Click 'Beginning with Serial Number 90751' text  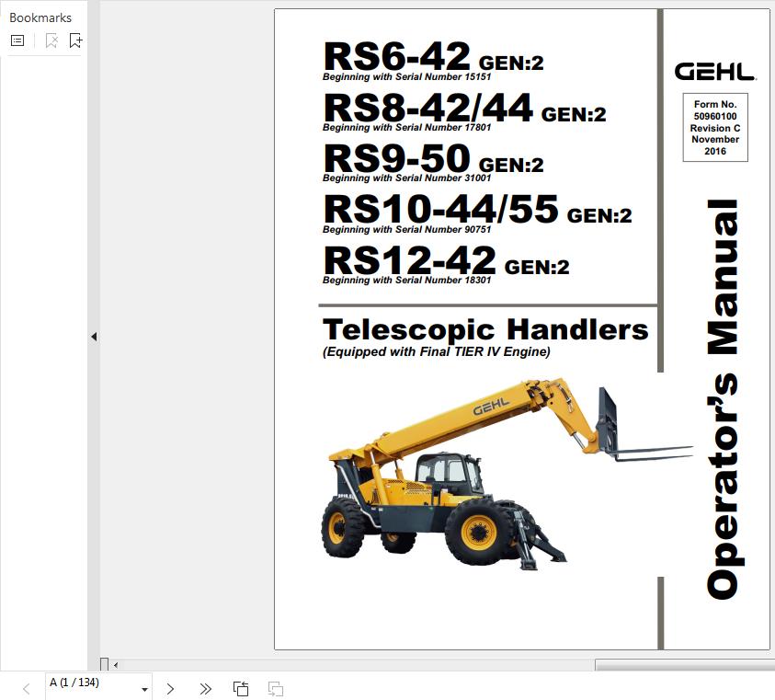pos(406,230)
